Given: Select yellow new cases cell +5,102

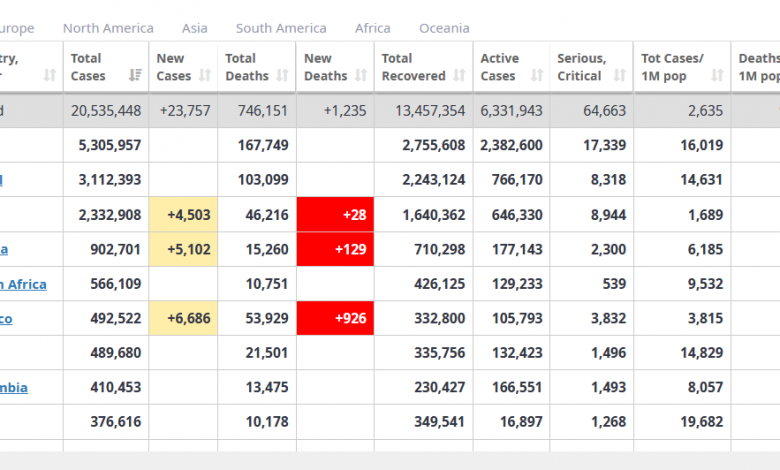Looking at the screenshot, I should (x=183, y=249).
